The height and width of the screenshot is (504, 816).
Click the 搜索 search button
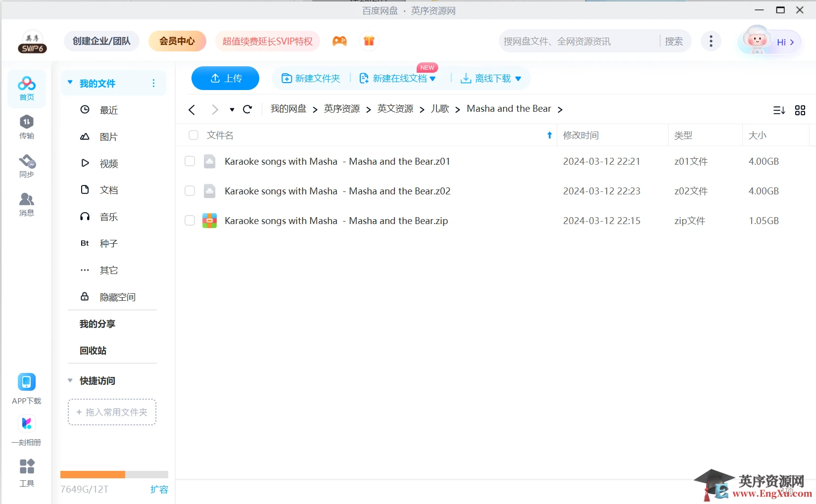click(674, 41)
